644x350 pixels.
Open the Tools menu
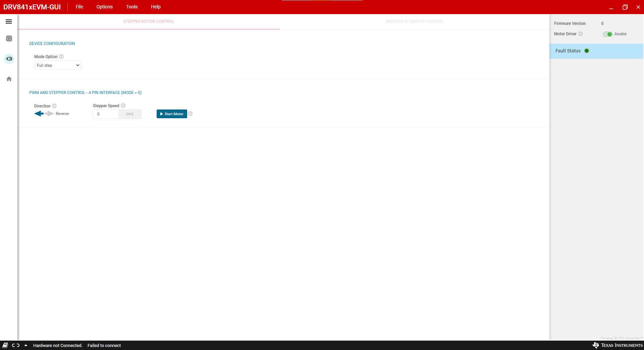(132, 7)
